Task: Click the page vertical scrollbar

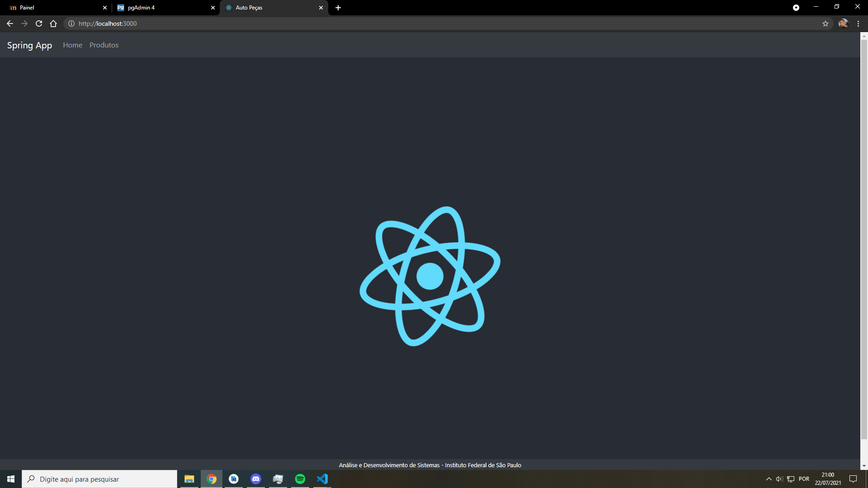Action: click(864, 239)
